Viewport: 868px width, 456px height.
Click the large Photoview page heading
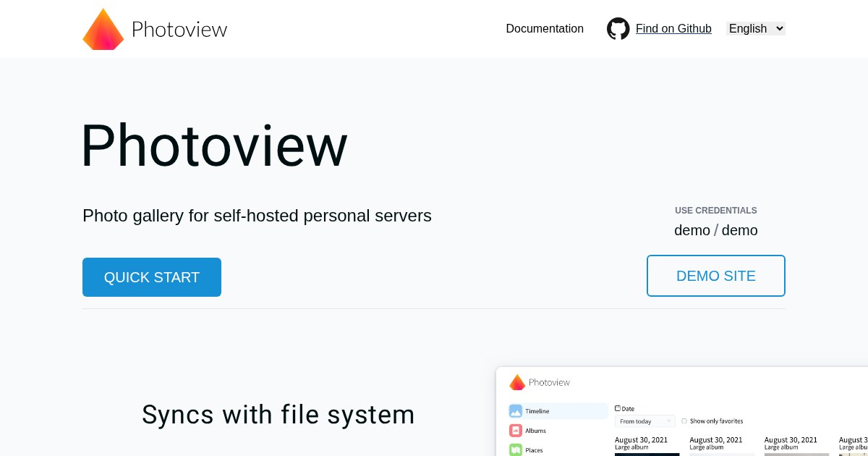point(214,145)
